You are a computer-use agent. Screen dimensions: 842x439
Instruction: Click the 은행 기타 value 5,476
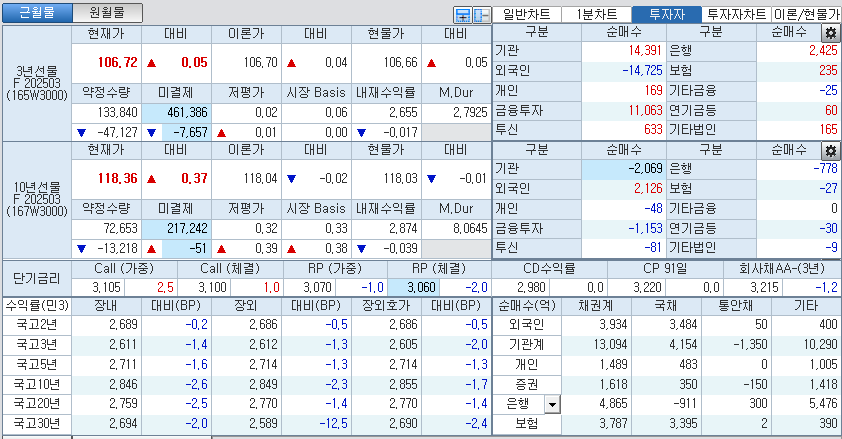pyautogui.click(x=823, y=404)
